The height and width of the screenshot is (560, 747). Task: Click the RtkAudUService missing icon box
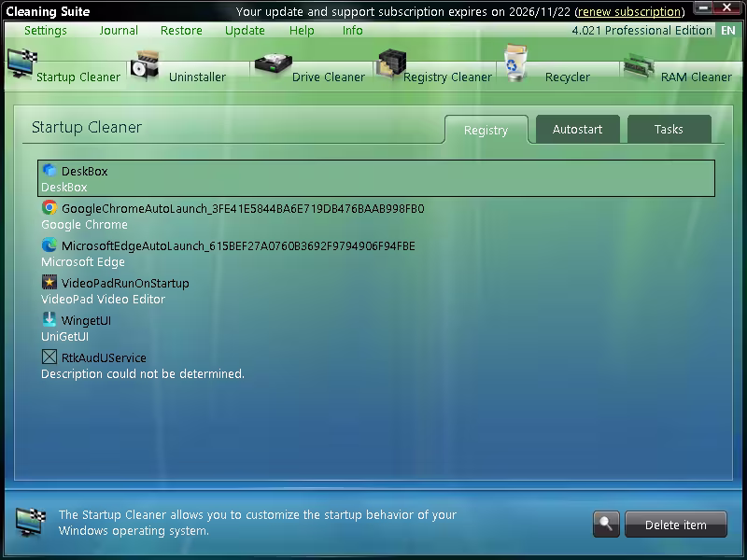[x=49, y=357]
